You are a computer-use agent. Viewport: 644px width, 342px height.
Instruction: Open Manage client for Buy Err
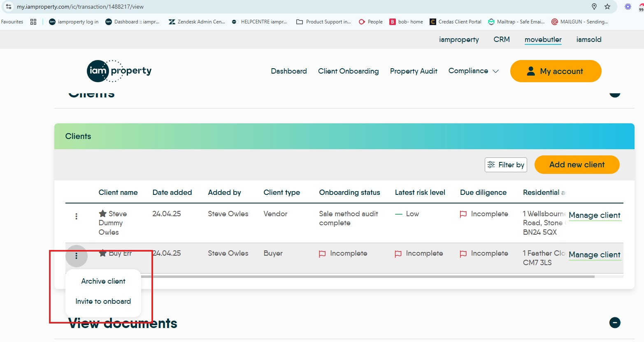tap(595, 255)
